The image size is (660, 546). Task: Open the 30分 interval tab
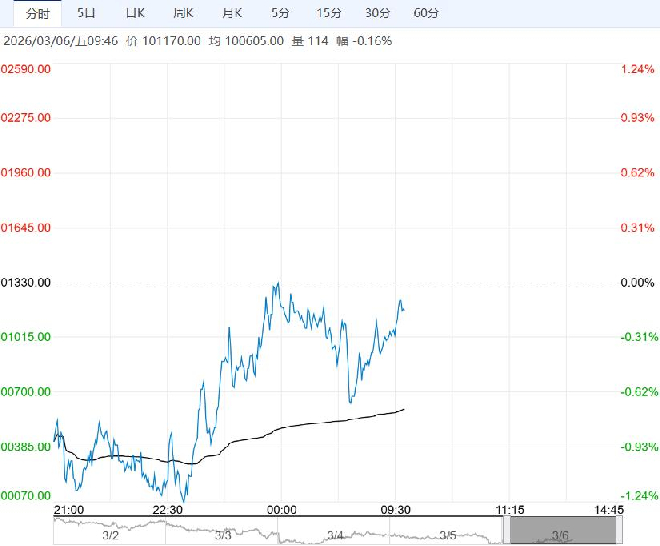pyautogui.click(x=377, y=13)
